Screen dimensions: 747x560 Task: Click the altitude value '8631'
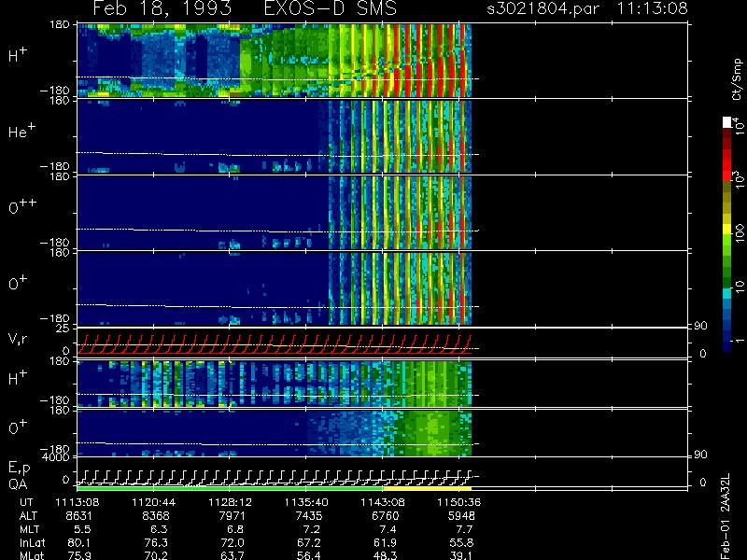pyautogui.click(x=79, y=516)
